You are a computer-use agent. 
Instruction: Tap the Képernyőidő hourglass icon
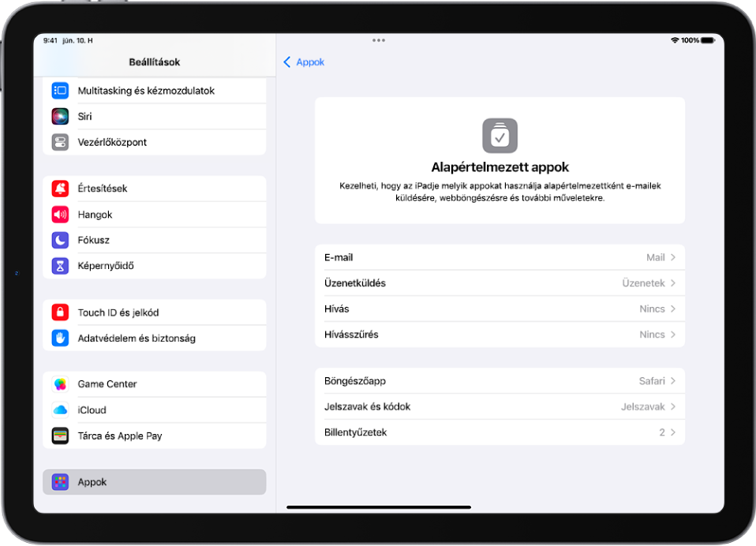[x=60, y=266]
